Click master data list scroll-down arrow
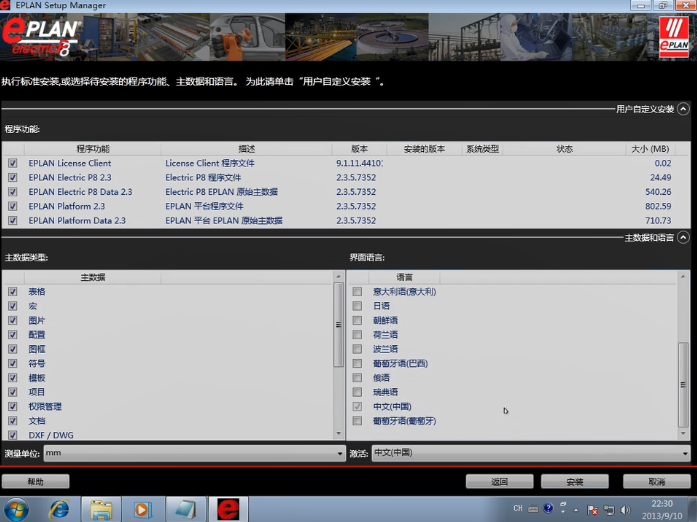 [x=339, y=434]
